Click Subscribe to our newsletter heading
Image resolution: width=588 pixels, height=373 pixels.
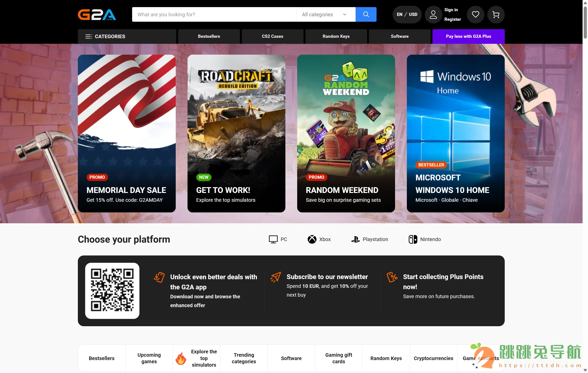tap(327, 277)
